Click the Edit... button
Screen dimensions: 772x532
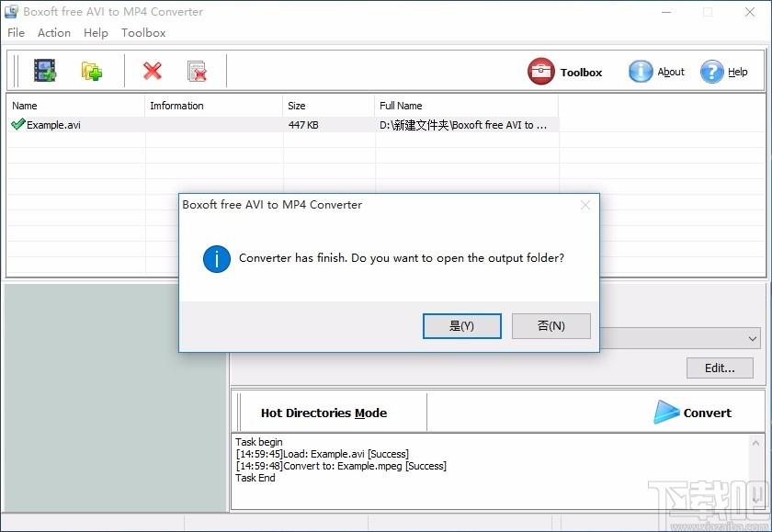coord(720,368)
